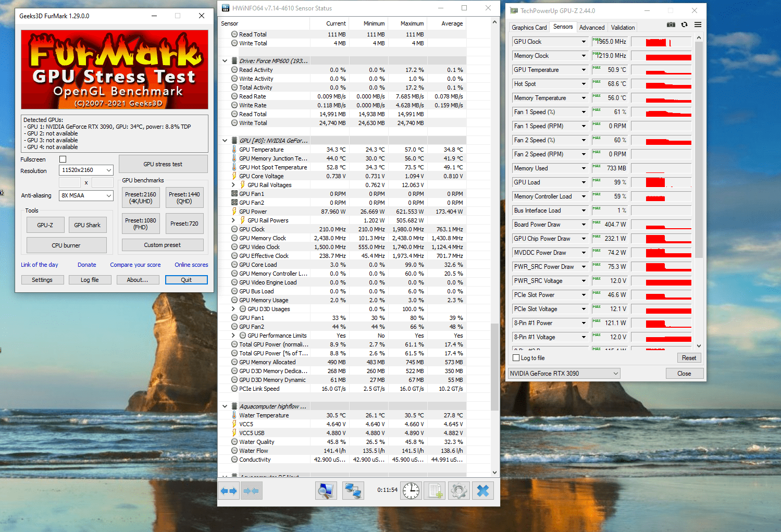
Task: Click the circle icon beside Water Flow row
Action: pyautogui.click(x=234, y=451)
